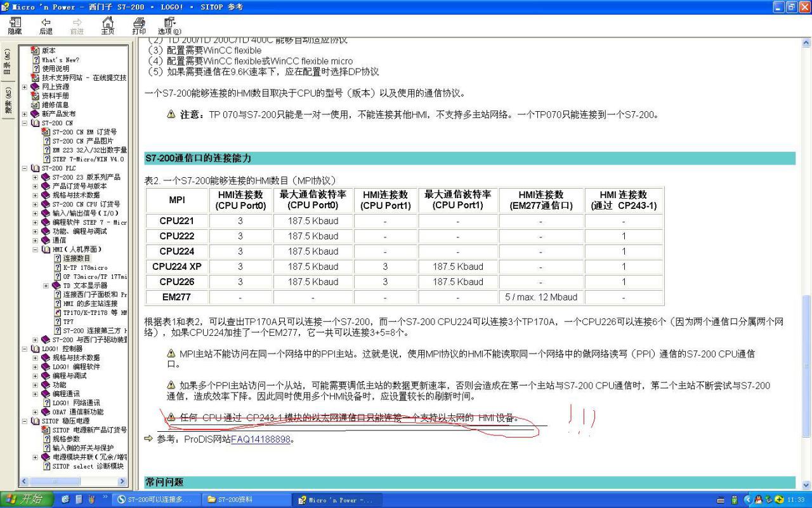
Task: Click the EM277 row header in table
Action: [177, 297]
